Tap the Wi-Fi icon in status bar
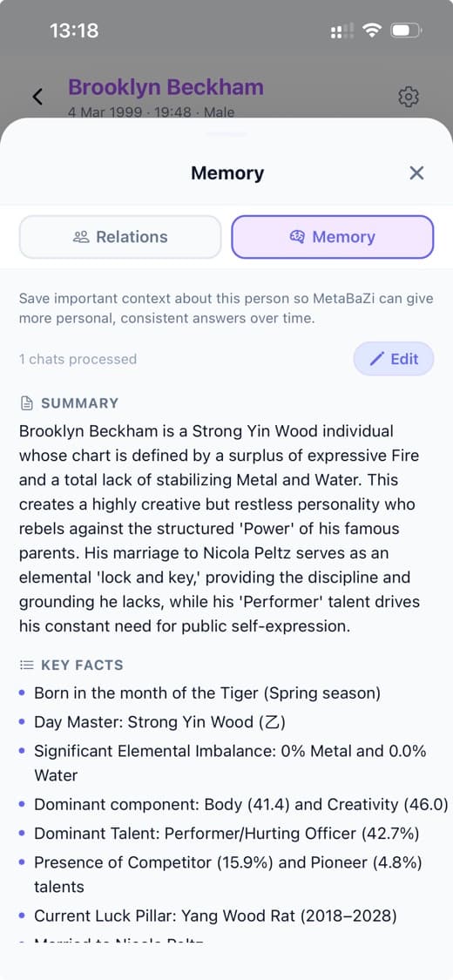 (372, 30)
